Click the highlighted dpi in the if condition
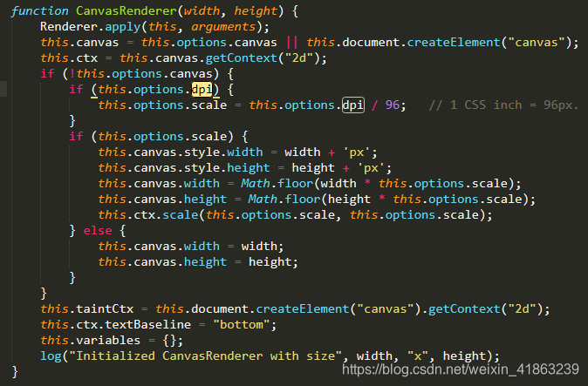Screen dimensions: 588x386 coord(202,89)
